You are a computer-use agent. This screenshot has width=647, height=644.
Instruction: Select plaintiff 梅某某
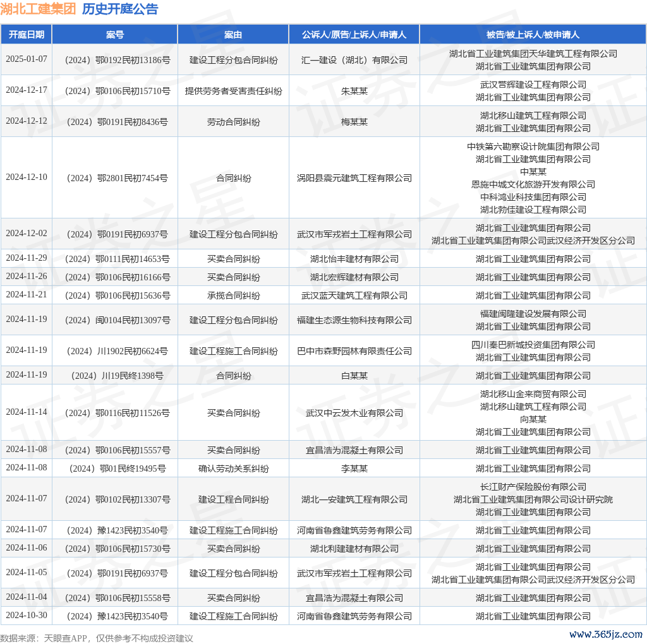[354, 122]
